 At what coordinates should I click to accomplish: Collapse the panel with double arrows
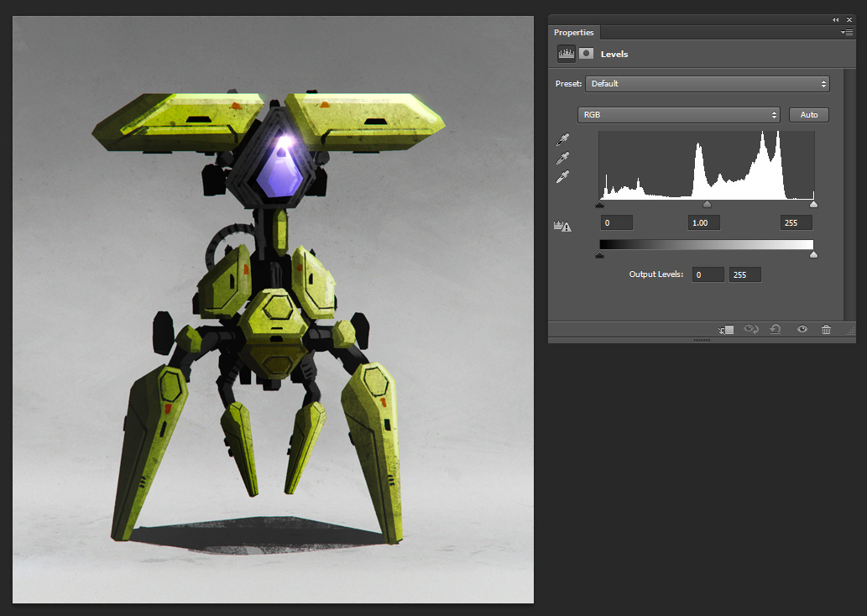point(836,19)
